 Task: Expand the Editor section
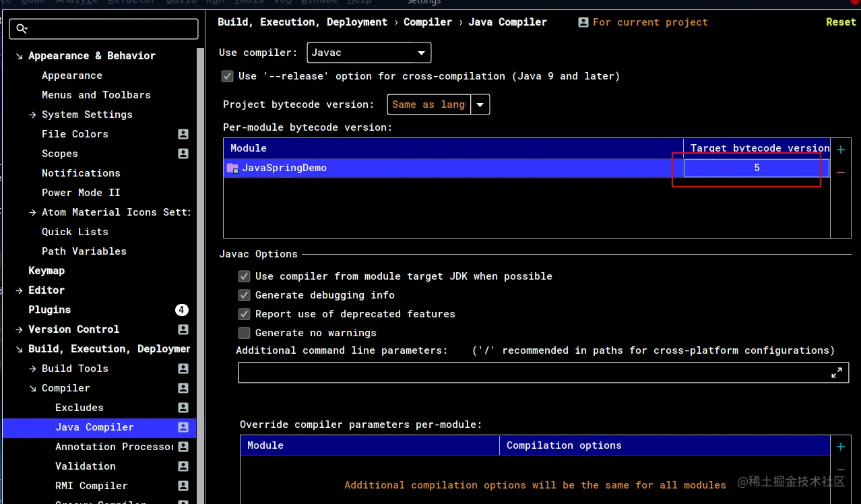tap(19, 290)
